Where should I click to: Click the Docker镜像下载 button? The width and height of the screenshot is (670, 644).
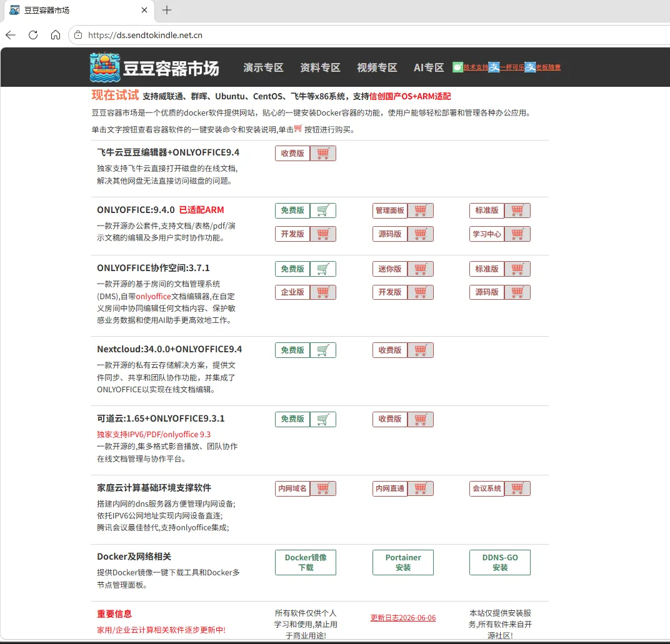306,562
